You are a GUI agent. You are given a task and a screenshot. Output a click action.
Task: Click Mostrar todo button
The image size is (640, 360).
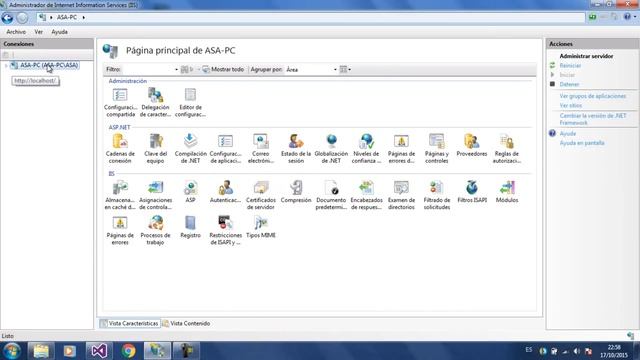tap(223, 69)
